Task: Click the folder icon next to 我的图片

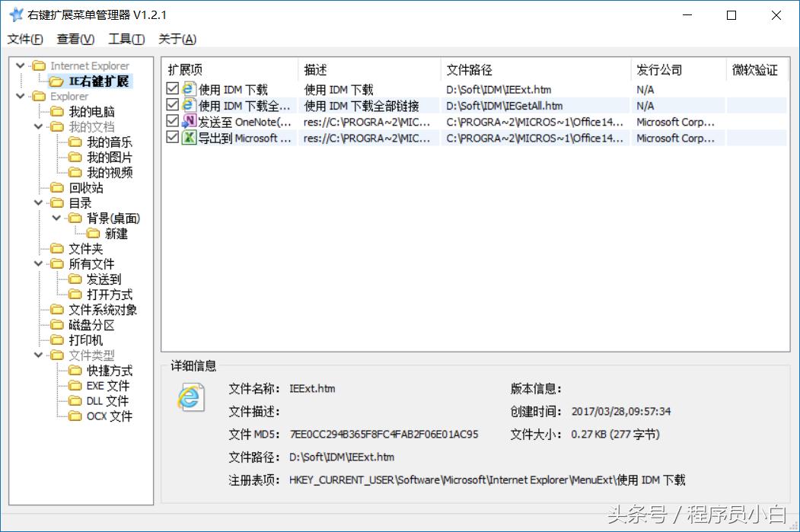Action: pos(75,157)
